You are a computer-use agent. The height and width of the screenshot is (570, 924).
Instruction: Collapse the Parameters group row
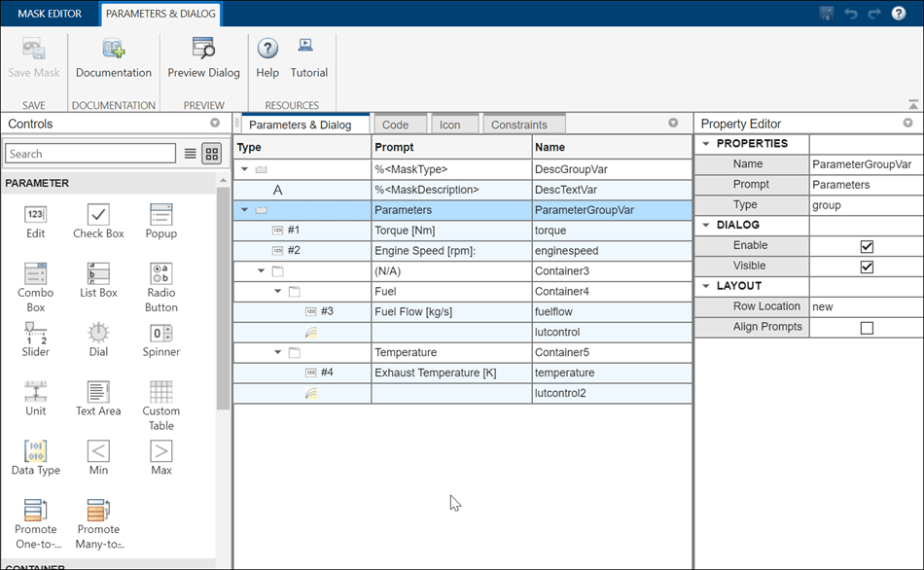[x=245, y=210]
